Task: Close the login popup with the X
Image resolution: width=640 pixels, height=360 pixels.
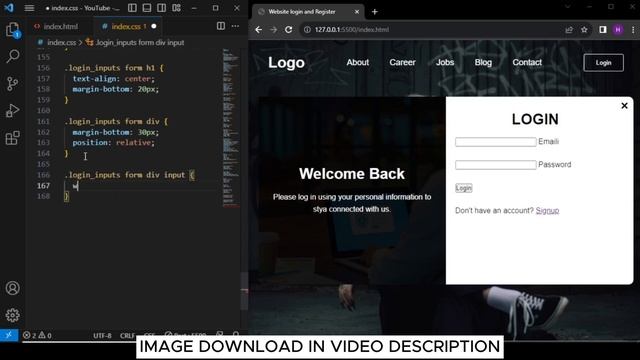Action: coord(624,106)
